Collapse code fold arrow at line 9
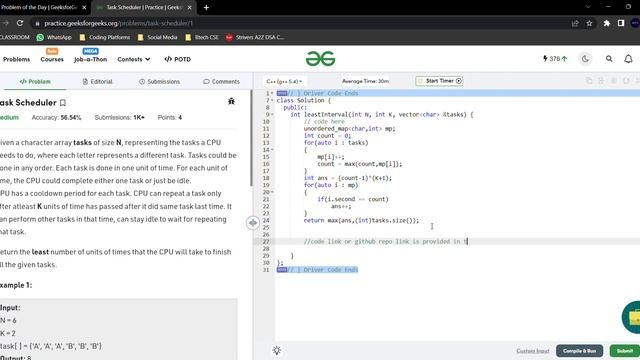The height and width of the screenshot is (360, 640). coord(273,115)
